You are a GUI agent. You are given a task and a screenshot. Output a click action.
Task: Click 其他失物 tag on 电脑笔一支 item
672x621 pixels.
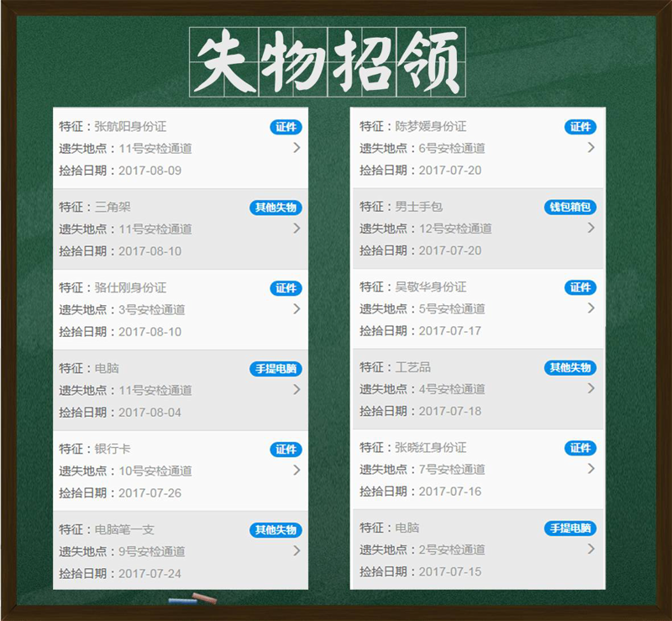[x=276, y=530]
